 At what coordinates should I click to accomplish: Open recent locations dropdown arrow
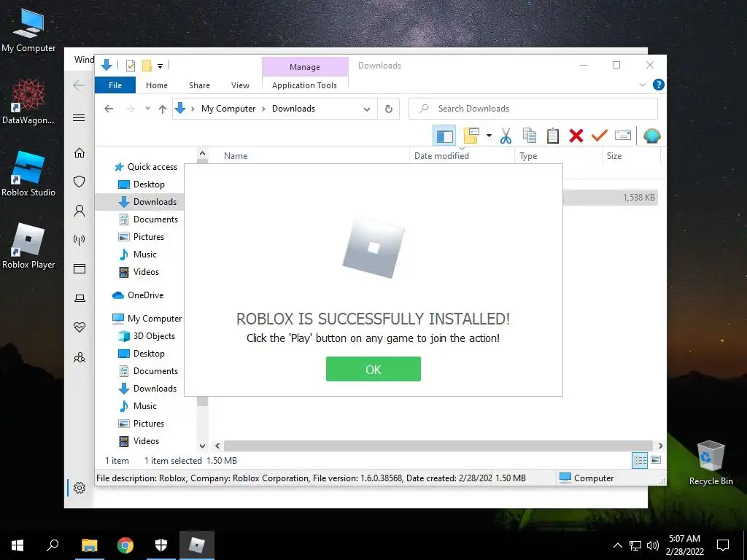[147, 109]
